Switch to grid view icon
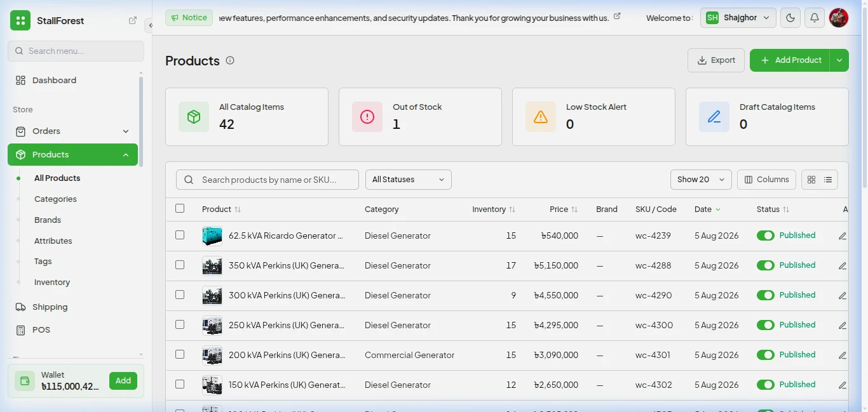Screen dimensions: 868x412 (811, 180)
